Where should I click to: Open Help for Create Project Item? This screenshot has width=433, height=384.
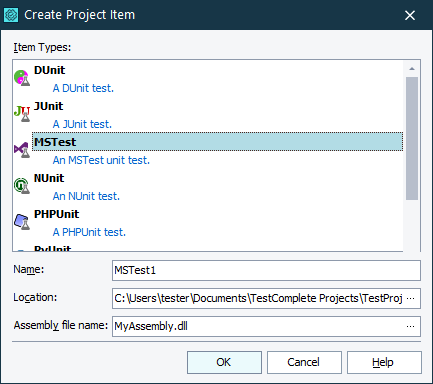tap(384, 362)
